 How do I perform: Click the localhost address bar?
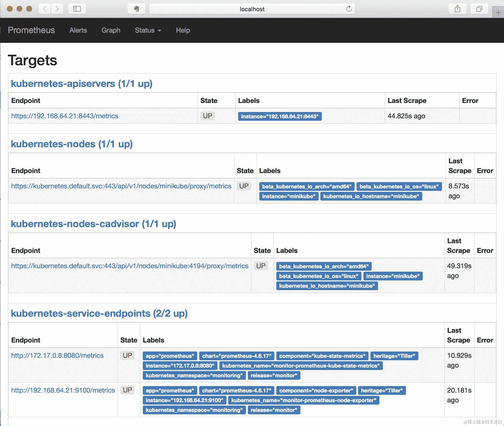click(252, 9)
